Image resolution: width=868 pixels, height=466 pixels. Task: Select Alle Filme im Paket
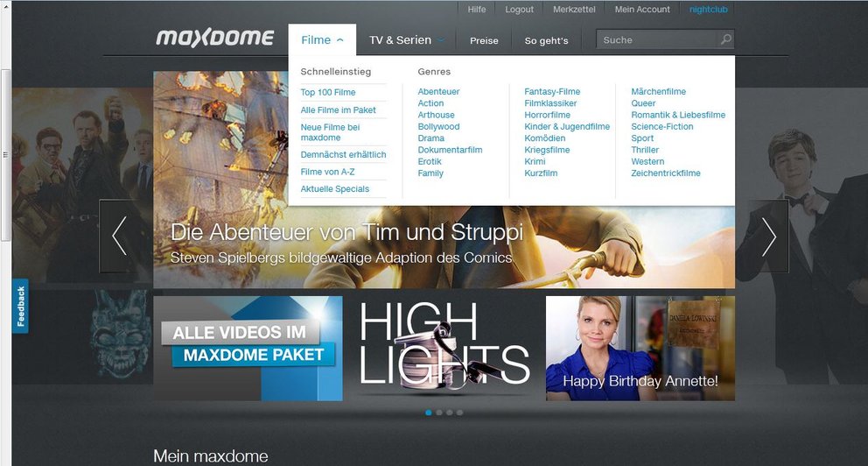pos(339,110)
